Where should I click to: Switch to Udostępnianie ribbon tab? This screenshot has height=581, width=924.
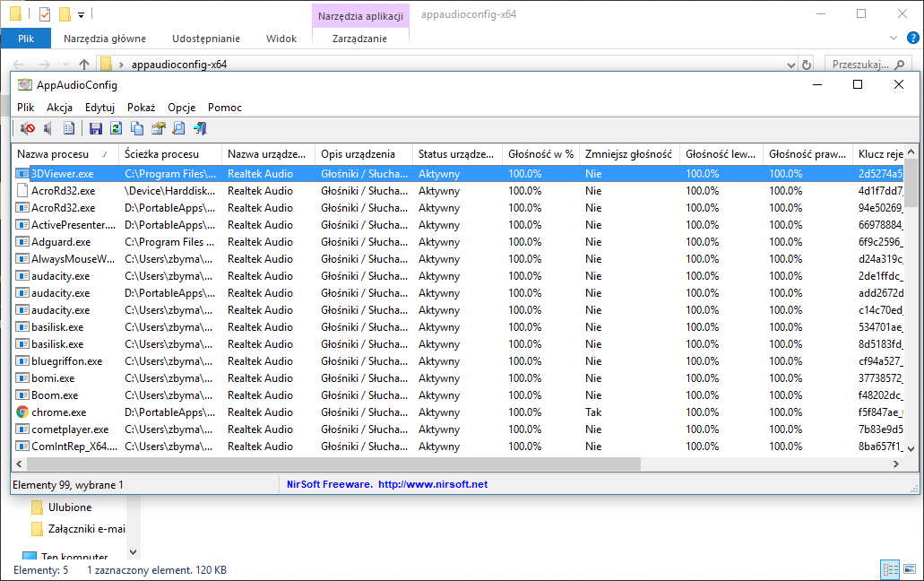[x=206, y=39]
